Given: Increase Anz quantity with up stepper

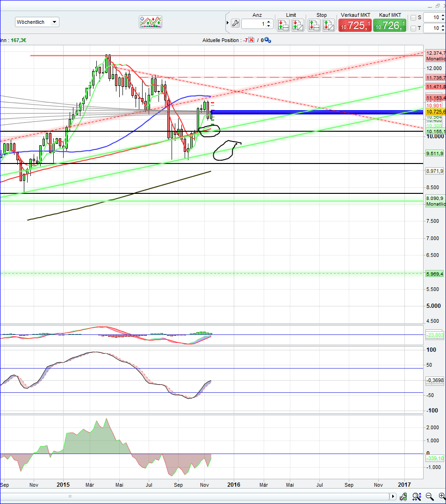Looking at the screenshot, I should pos(268,20).
